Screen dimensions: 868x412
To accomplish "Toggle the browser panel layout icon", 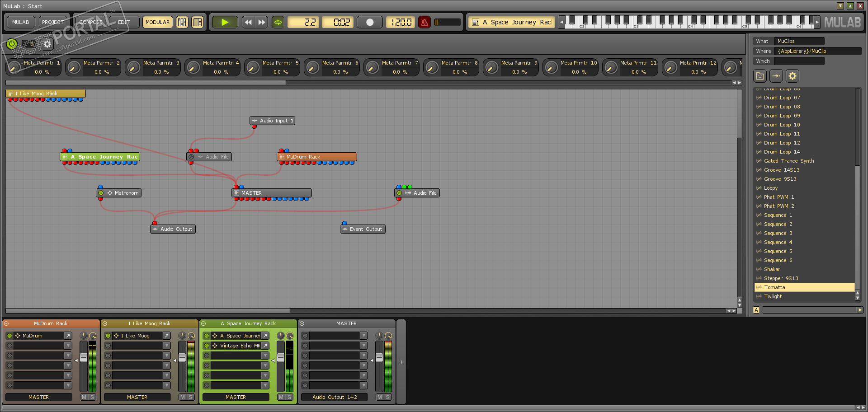I will [198, 22].
